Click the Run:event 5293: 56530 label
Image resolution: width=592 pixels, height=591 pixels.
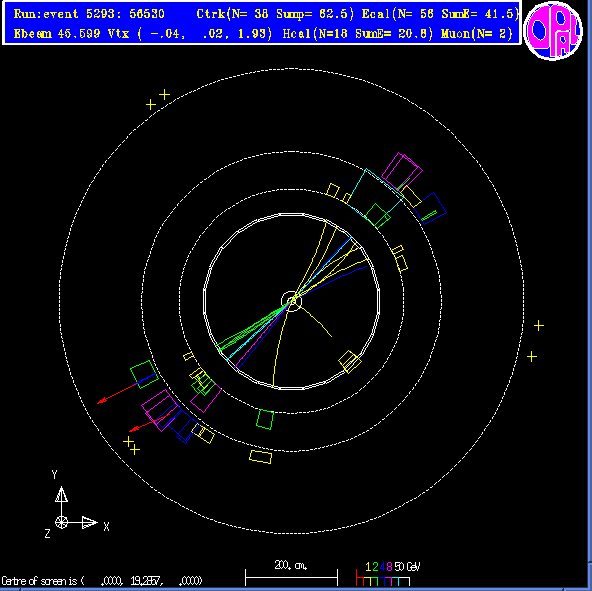click(89, 14)
